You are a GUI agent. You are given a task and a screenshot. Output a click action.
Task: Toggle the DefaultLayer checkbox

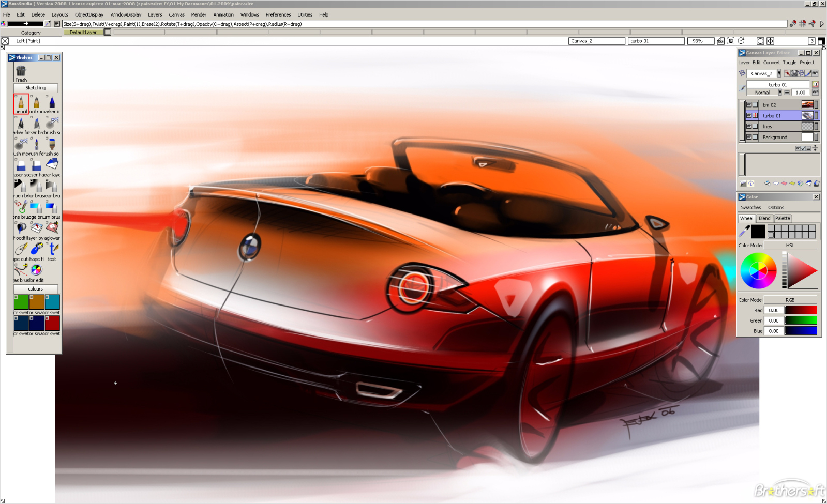pyautogui.click(x=107, y=32)
